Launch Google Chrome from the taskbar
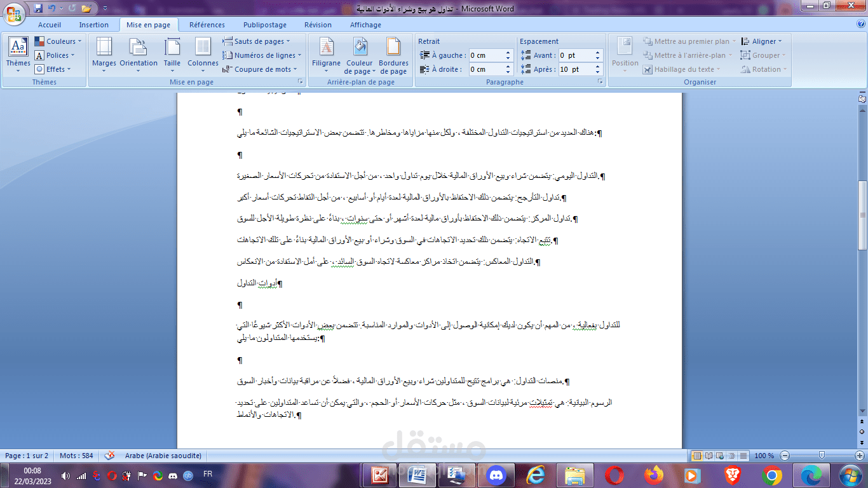This screenshot has height=488, width=868. (772, 475)
